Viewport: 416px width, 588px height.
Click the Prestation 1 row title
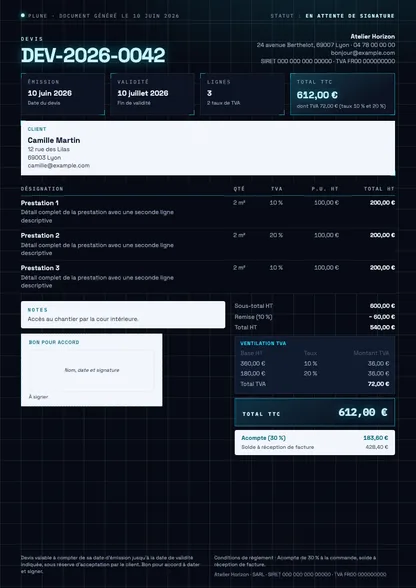(40, 203)
